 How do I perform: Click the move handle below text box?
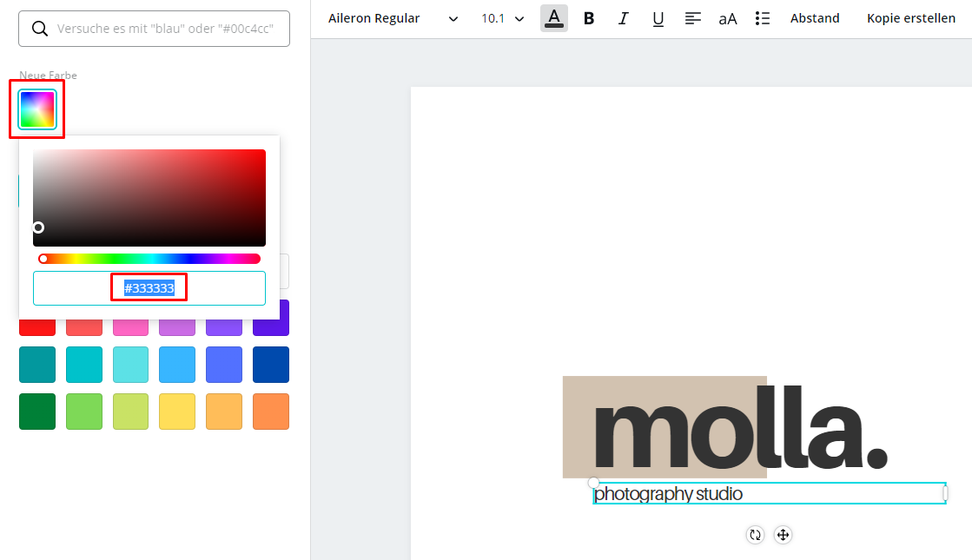coord(783,535)
